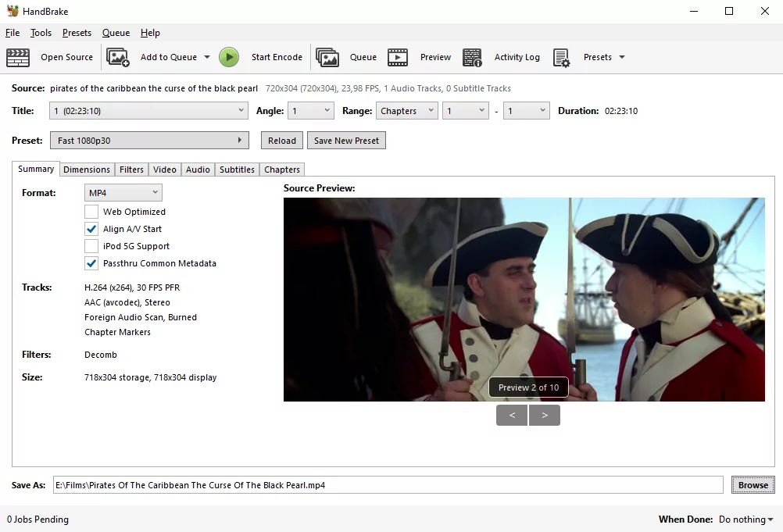Open the Presets menu in menu bar
783x532 pixels.
tap(77, 33)
